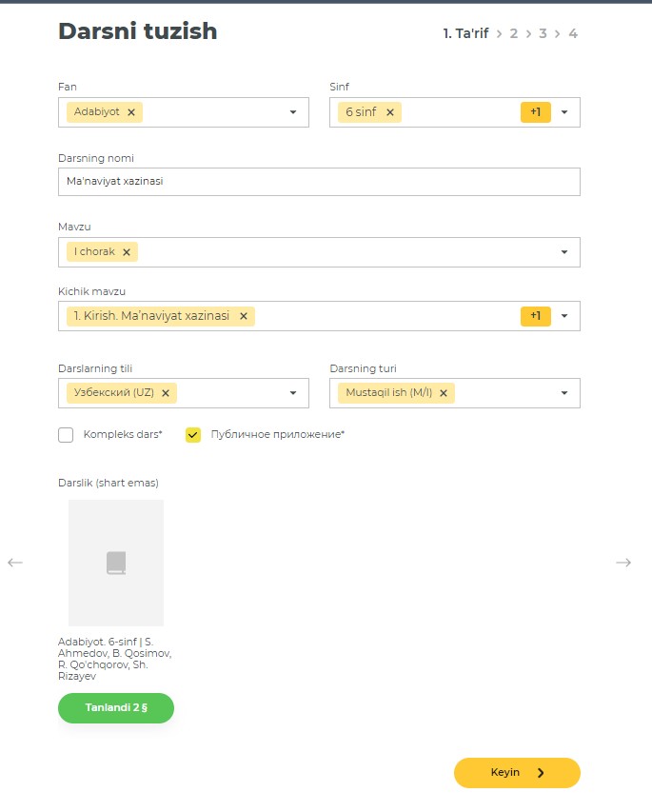Remove the 6 sinf tag

[389, 112]
